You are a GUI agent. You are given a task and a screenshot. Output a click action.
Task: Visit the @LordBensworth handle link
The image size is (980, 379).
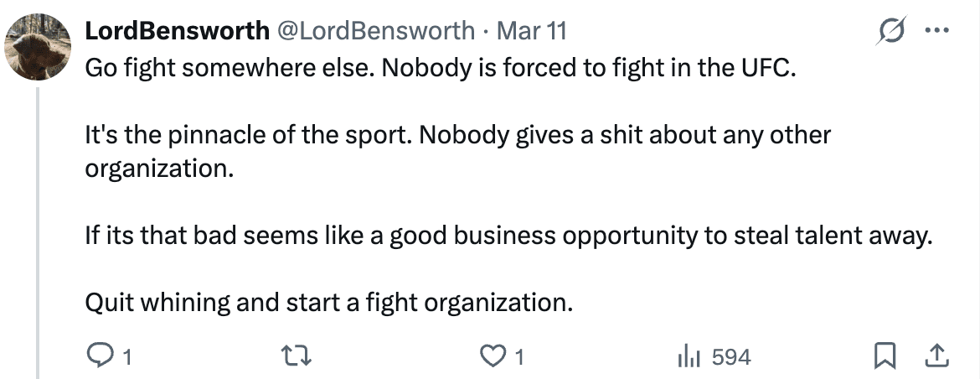374,32
